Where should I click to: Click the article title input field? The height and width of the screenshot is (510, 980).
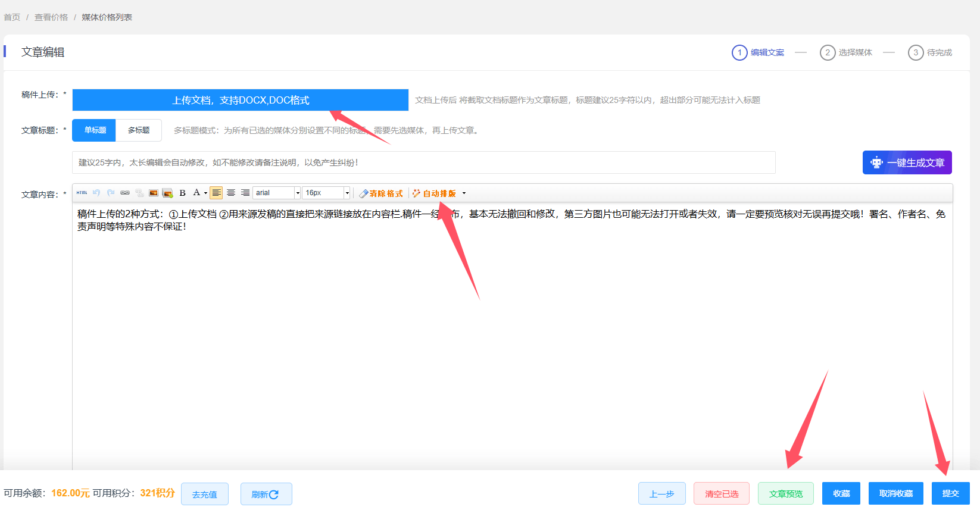click(423, 162)
